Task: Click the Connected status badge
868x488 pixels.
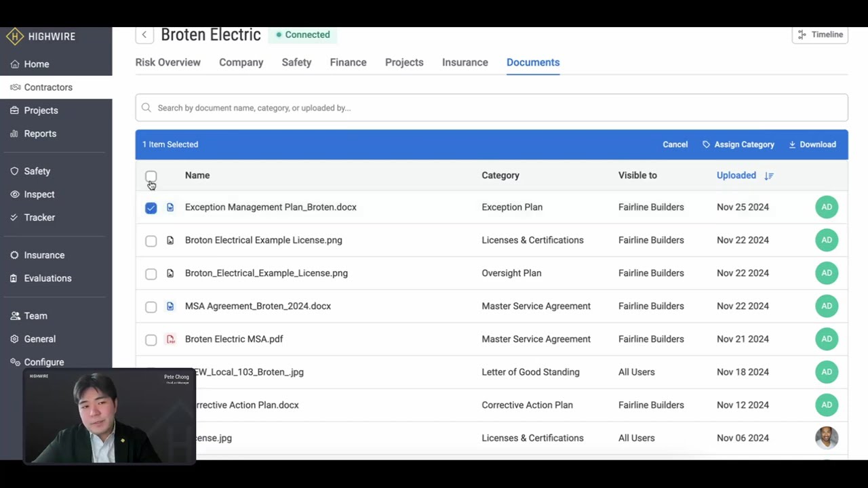Action: coord(302,35)
